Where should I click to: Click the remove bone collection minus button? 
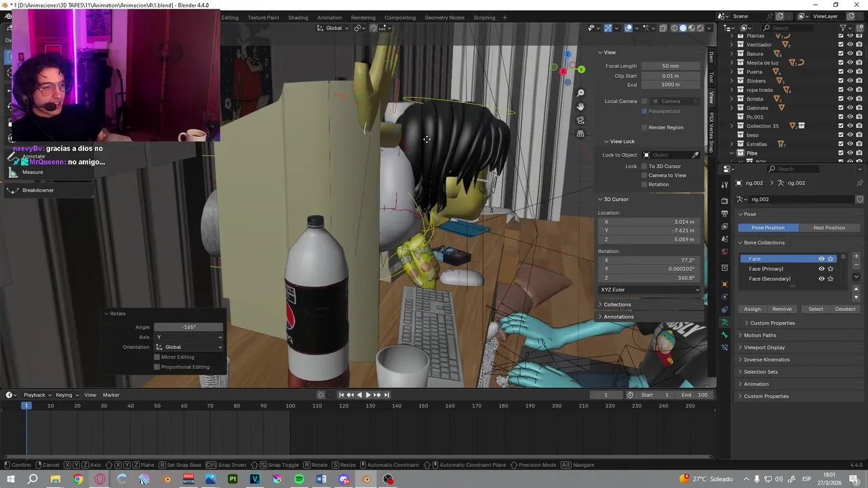[x=856, y=265]
